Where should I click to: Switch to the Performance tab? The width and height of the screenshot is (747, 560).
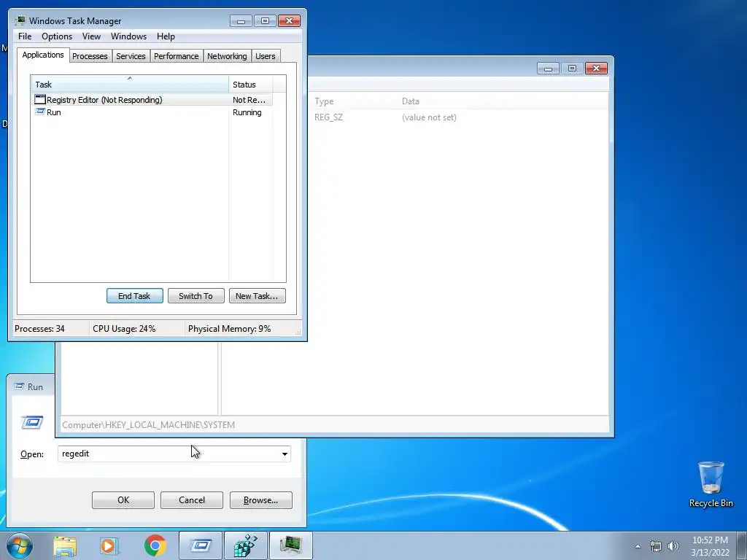pos(177,56)
